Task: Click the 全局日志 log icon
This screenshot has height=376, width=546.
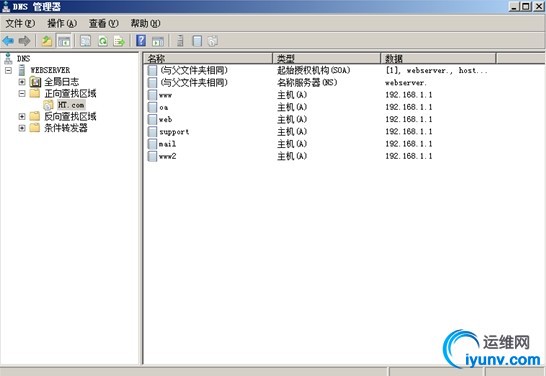Action: [36, 82]
